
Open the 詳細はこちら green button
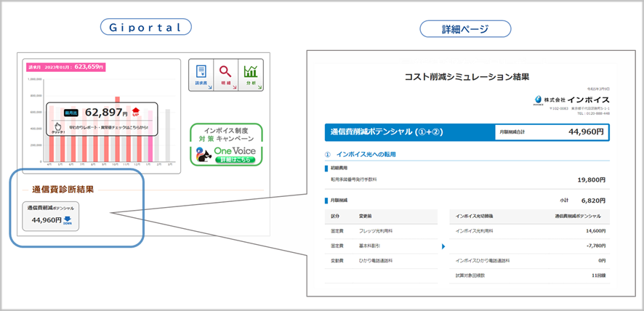pyautogui.click(x=236, y=159)
